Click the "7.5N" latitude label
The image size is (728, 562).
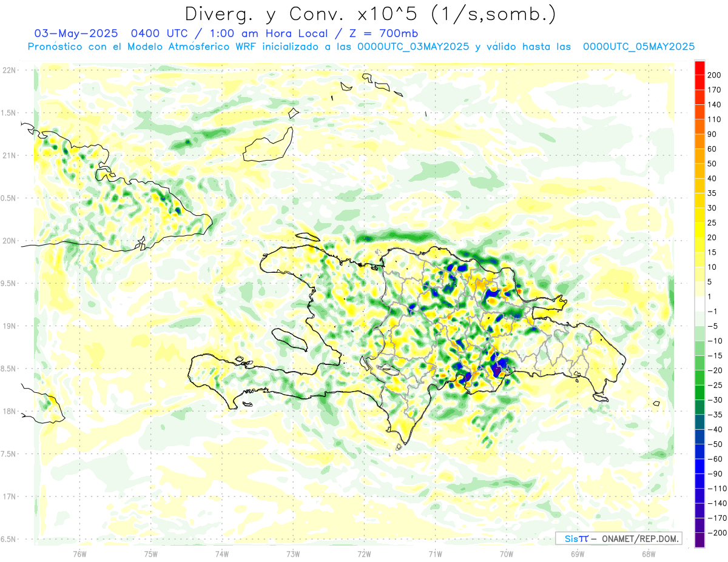click(x=9, y=453)
